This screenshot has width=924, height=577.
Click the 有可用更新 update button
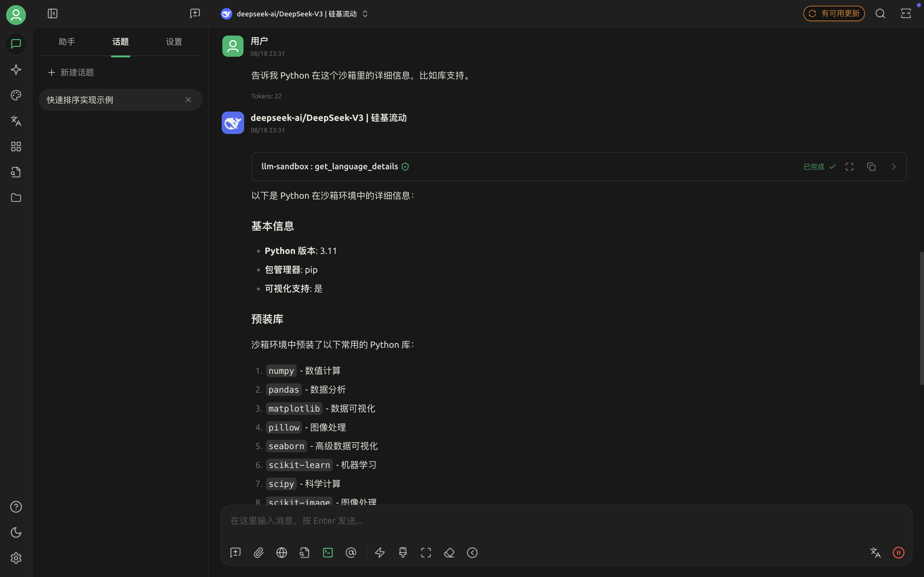tap(834, 14)
